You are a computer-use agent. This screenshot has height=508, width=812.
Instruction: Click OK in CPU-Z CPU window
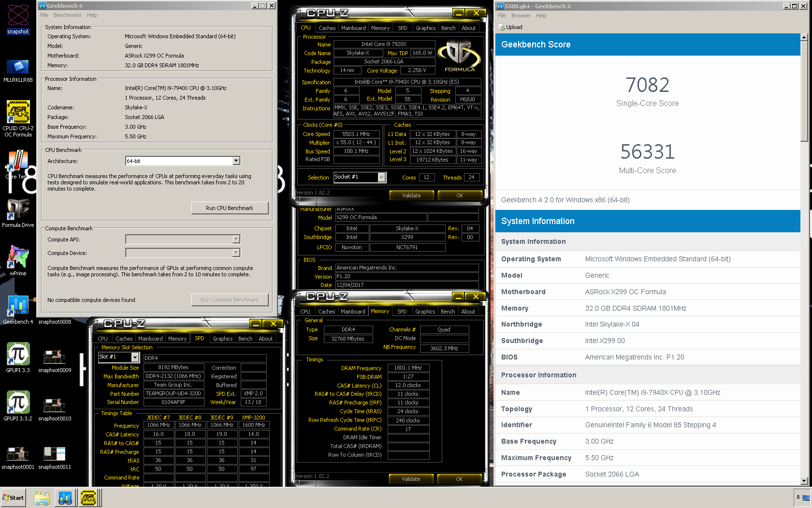[x=460, y=195]
